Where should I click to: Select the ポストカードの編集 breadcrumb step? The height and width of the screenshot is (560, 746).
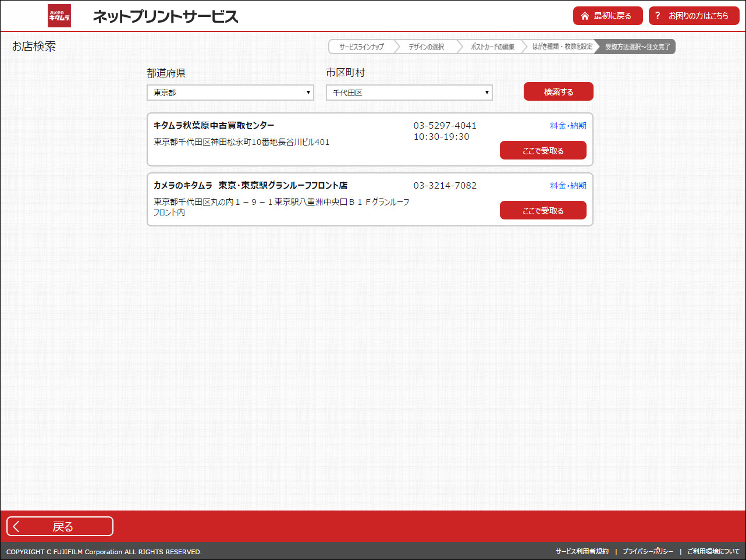click(492, 47)
